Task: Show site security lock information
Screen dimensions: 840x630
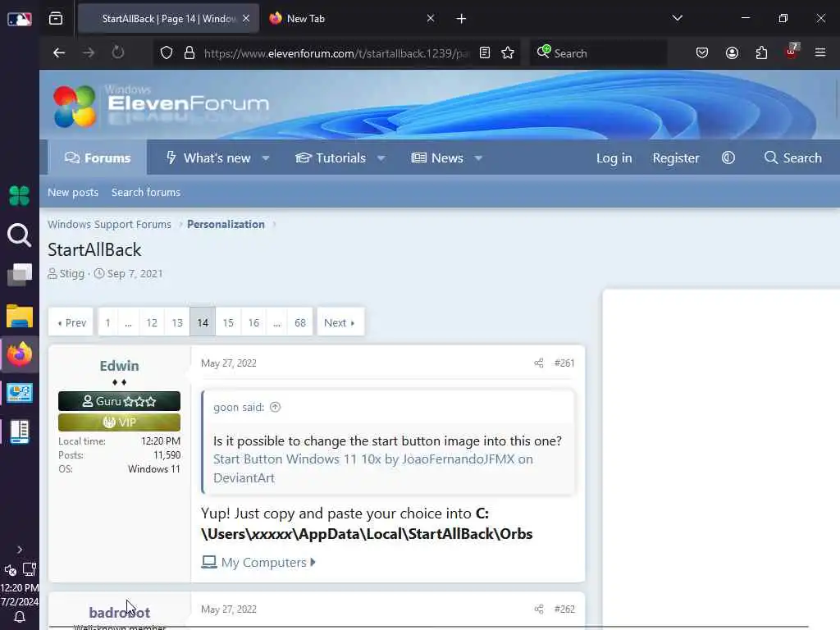Action: [x=189, y=53]
